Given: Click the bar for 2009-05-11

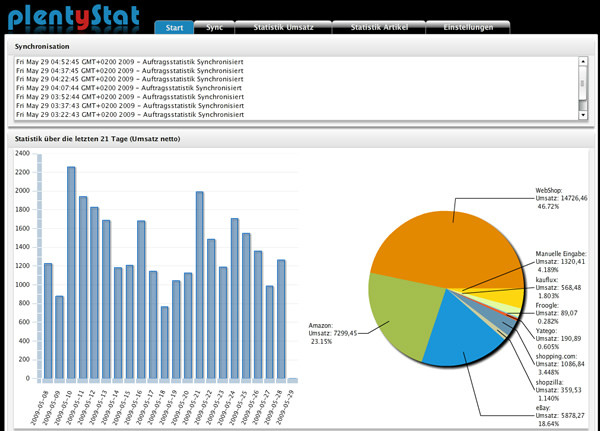Looking at the screenshot, I should 83,288.
